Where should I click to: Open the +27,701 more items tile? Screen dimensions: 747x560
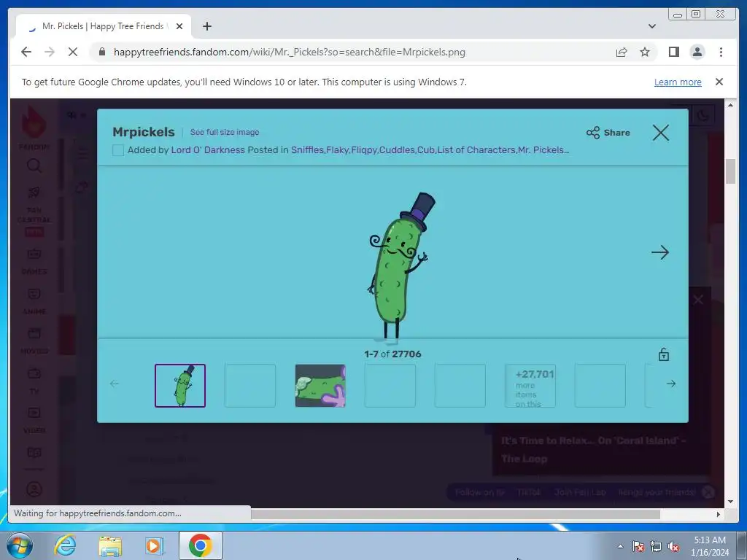[x=530, y=386]
